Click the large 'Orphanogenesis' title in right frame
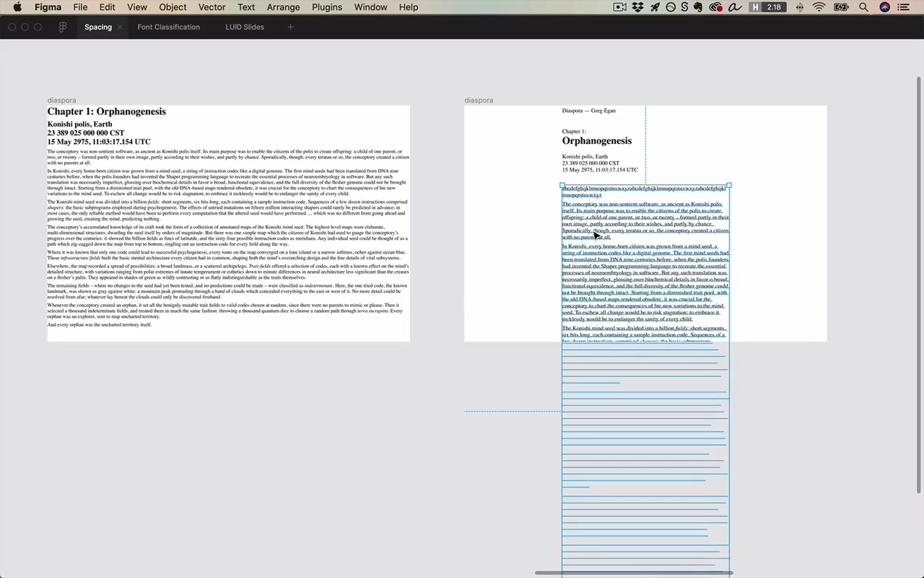 (597, 141)
